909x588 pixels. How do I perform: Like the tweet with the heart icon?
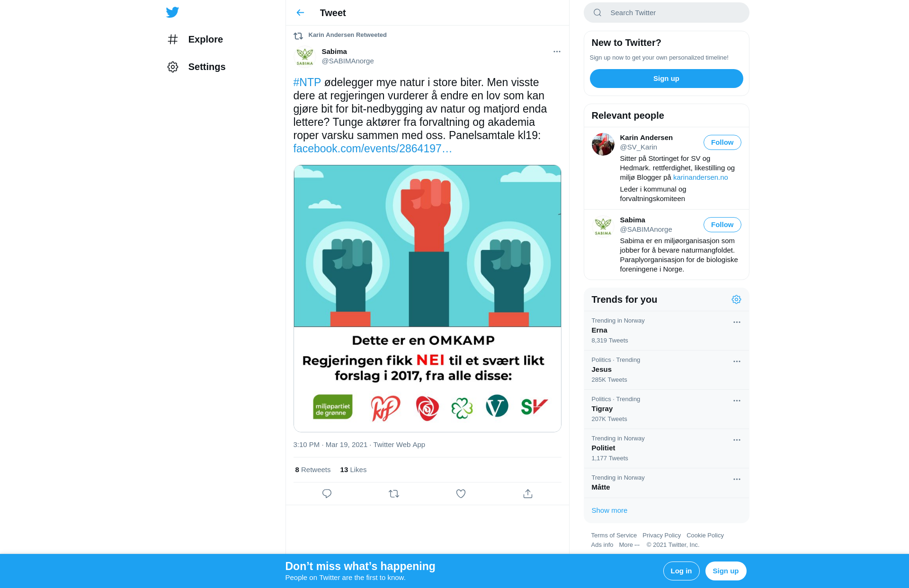(461, 493)
